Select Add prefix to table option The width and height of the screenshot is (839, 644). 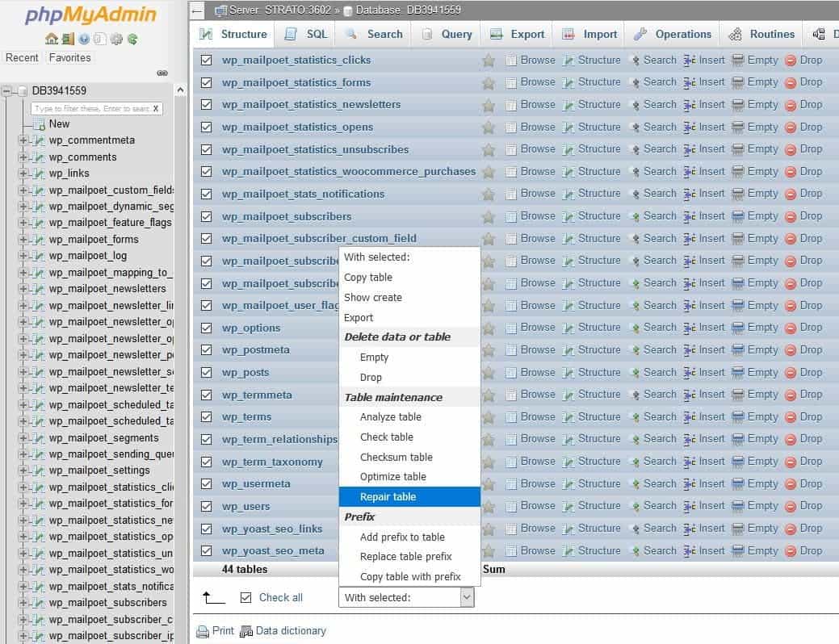click(409, 537)
